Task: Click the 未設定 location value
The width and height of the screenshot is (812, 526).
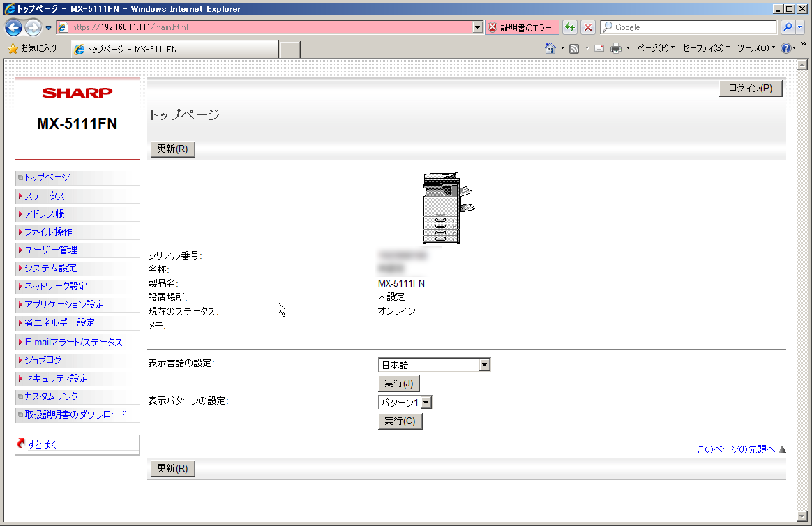Action: click(391, 297)
